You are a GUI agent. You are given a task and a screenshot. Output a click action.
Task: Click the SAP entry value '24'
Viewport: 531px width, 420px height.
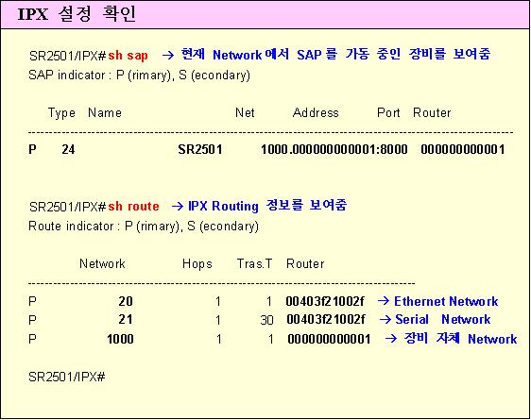click(x=68, y=149)
